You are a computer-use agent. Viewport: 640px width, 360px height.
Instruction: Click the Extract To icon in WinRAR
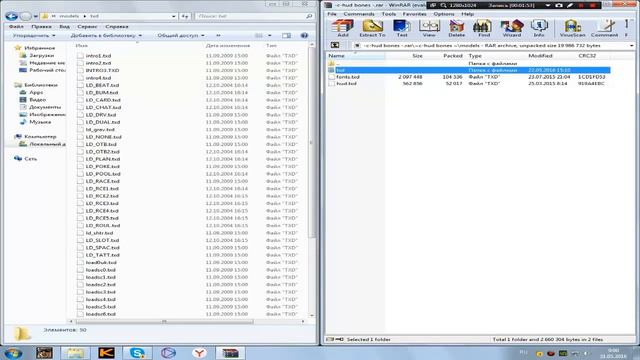372,28
